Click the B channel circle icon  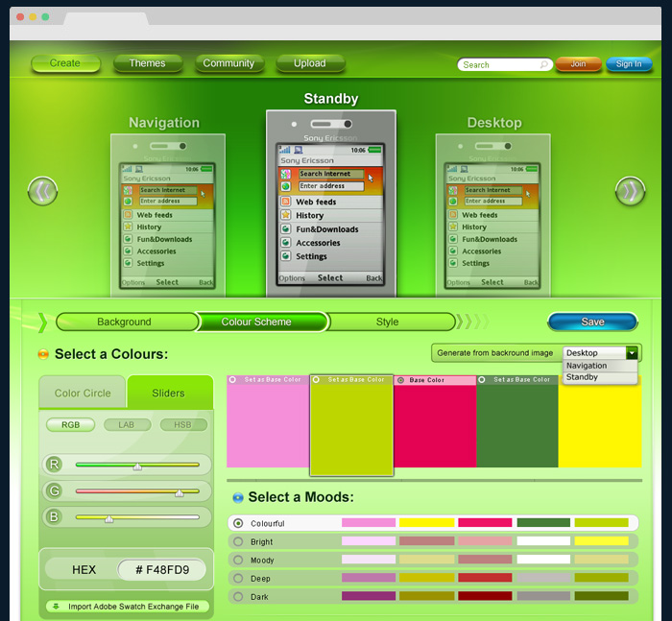[x=54, y=516]
